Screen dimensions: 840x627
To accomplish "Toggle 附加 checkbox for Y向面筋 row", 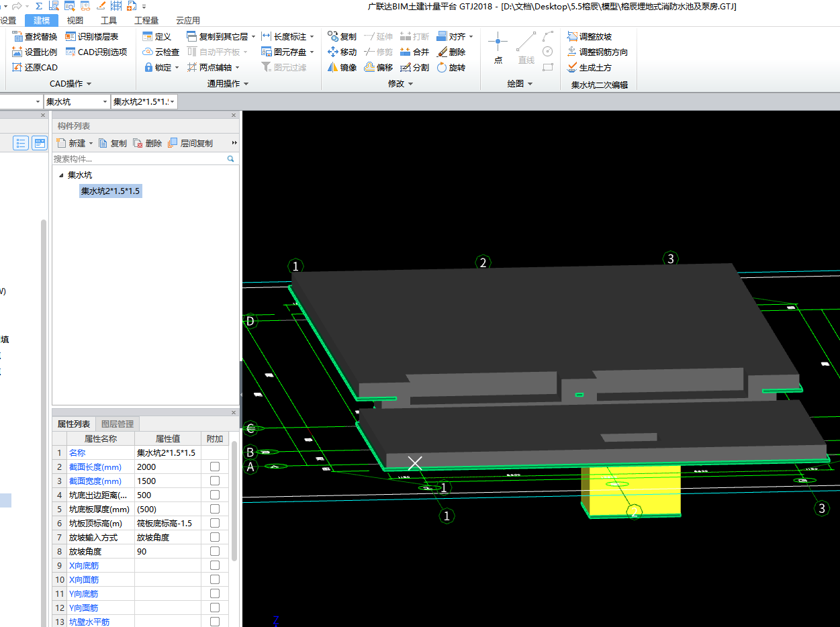I will click(215, 608).
